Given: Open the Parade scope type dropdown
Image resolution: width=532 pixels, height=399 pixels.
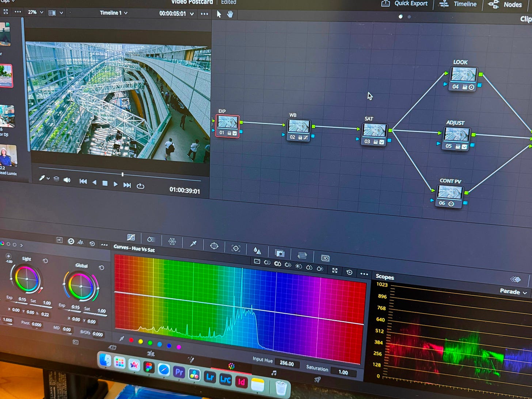Looking at the screenshot, I should click(x=513, y=292).
